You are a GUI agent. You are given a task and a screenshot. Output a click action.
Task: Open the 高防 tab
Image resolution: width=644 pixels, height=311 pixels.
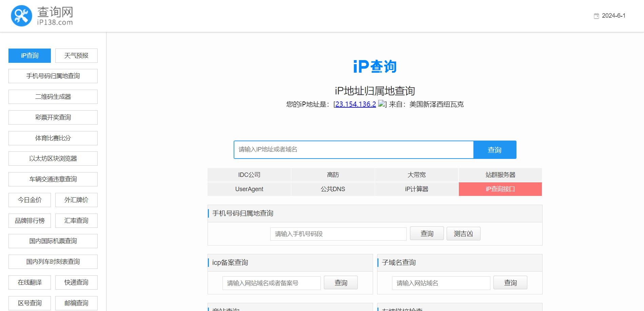click(333, 175)
